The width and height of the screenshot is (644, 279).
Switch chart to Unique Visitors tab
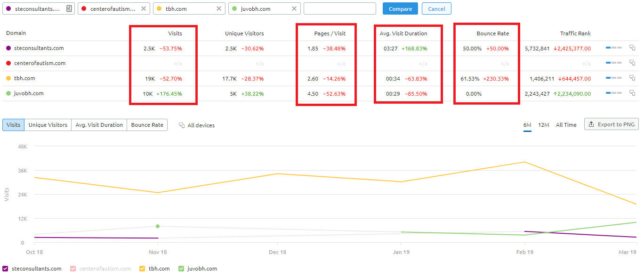[x=48, y=125]
